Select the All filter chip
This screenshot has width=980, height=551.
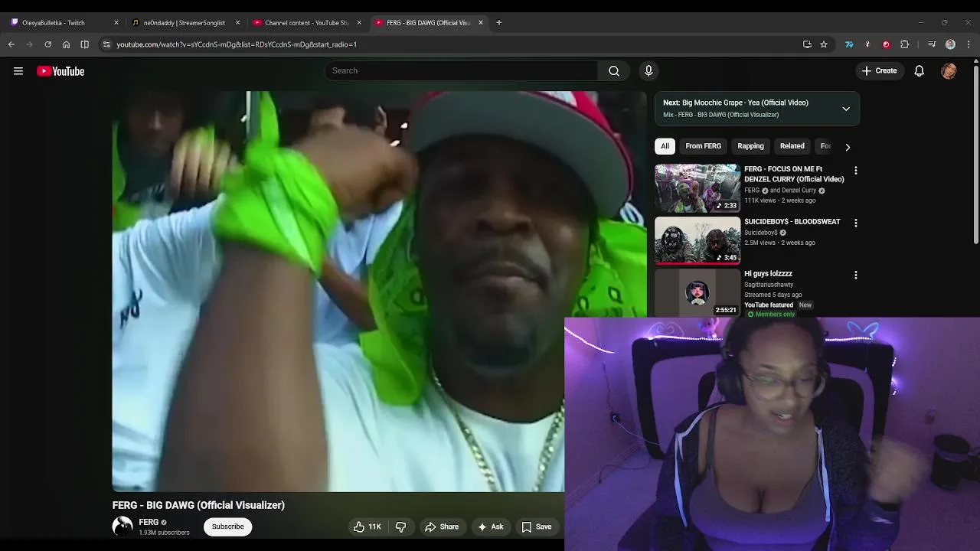665,146
